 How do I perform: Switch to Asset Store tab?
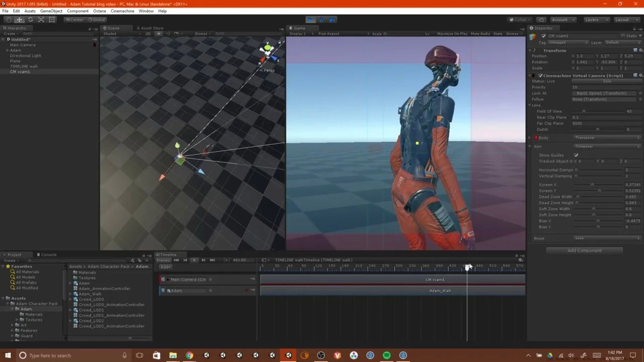[149, 28]
